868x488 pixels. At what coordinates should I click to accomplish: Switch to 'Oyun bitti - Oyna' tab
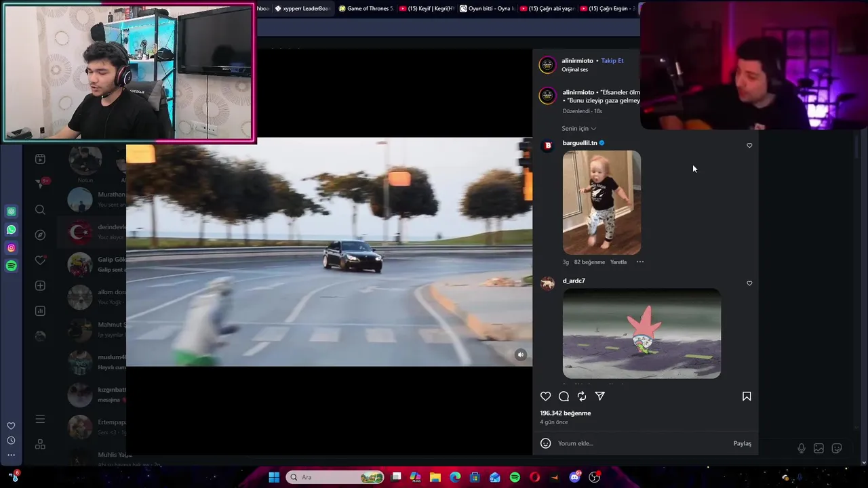click(487, 9)
